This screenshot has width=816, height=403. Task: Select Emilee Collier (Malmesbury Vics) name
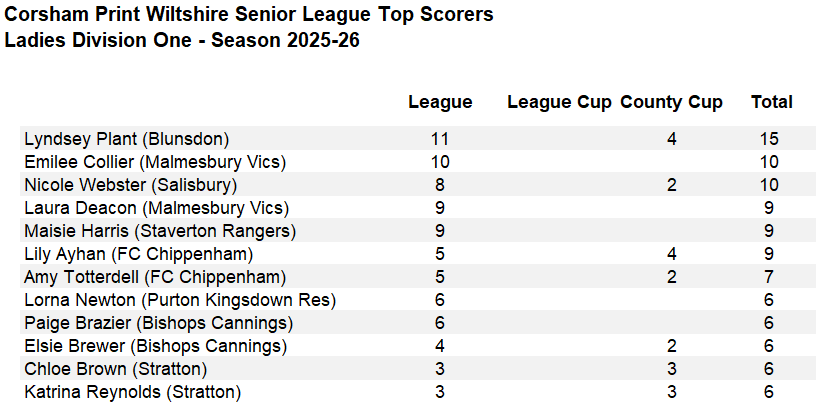(155, 162)
